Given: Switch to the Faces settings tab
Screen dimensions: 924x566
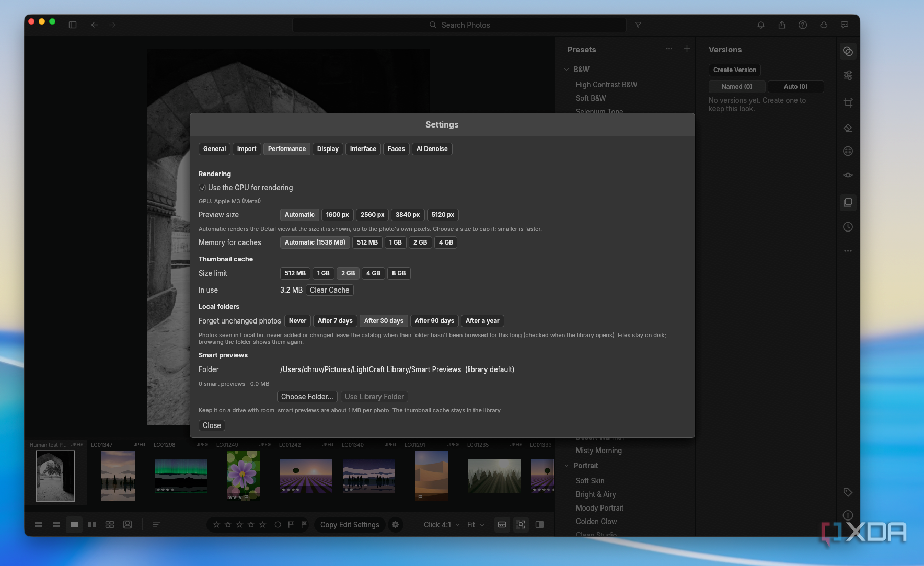Looking at the screenshot, I should coord(396,149).
